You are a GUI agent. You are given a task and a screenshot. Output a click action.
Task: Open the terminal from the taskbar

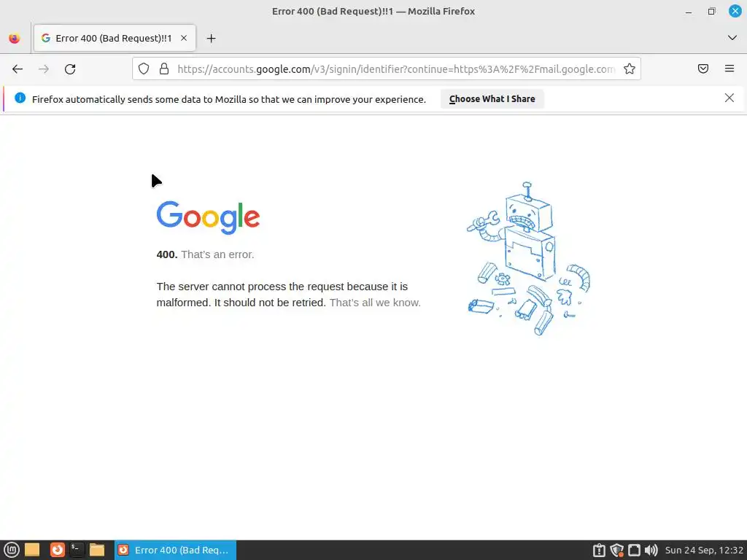coord(77,550)
